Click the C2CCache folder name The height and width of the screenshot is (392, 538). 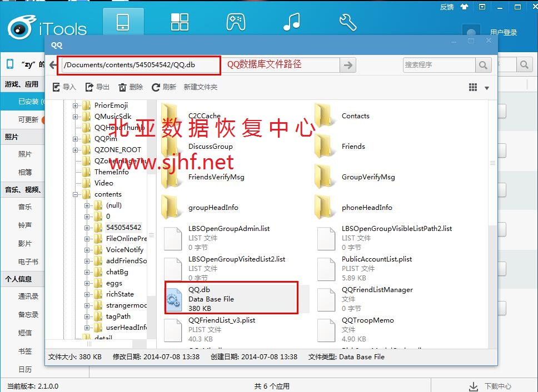(x=205, y=116)
